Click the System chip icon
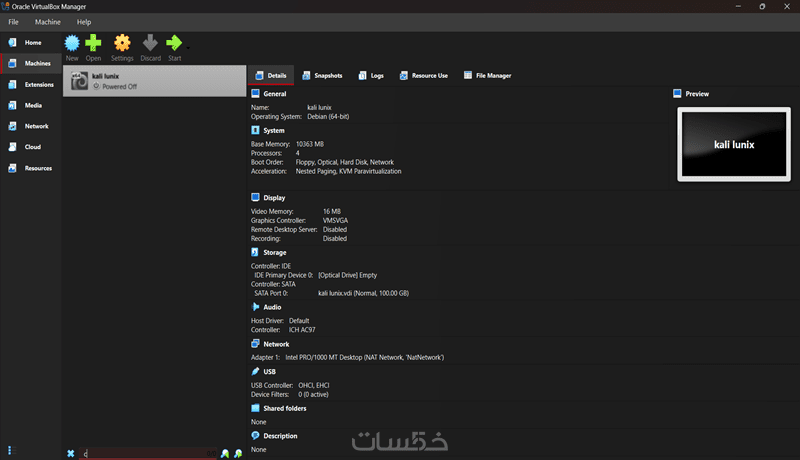Image resolution: width=800 pixels, height=460 pixels. (x=256, y=130)
